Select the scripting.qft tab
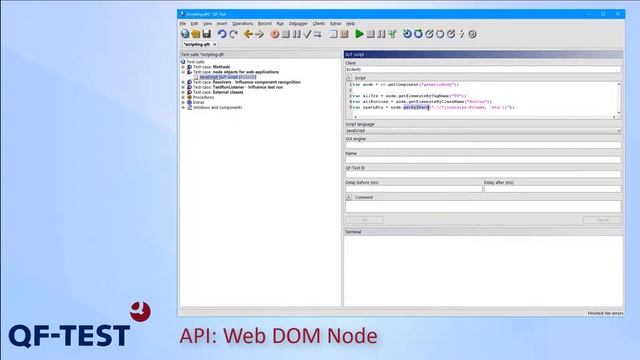 pyautogui.click(x=197, y=44)
